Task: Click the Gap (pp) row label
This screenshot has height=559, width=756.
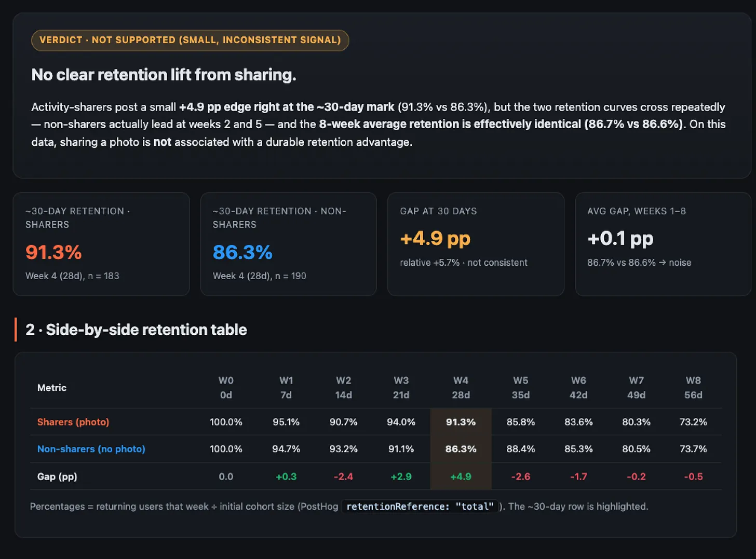Action: point(57,476)
